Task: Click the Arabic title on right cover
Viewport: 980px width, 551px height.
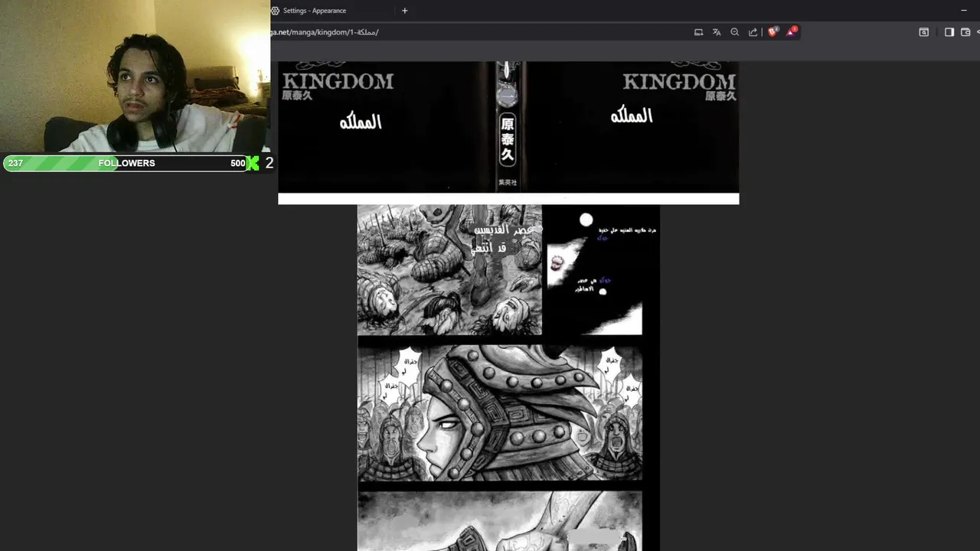Action: pos(632,116)
